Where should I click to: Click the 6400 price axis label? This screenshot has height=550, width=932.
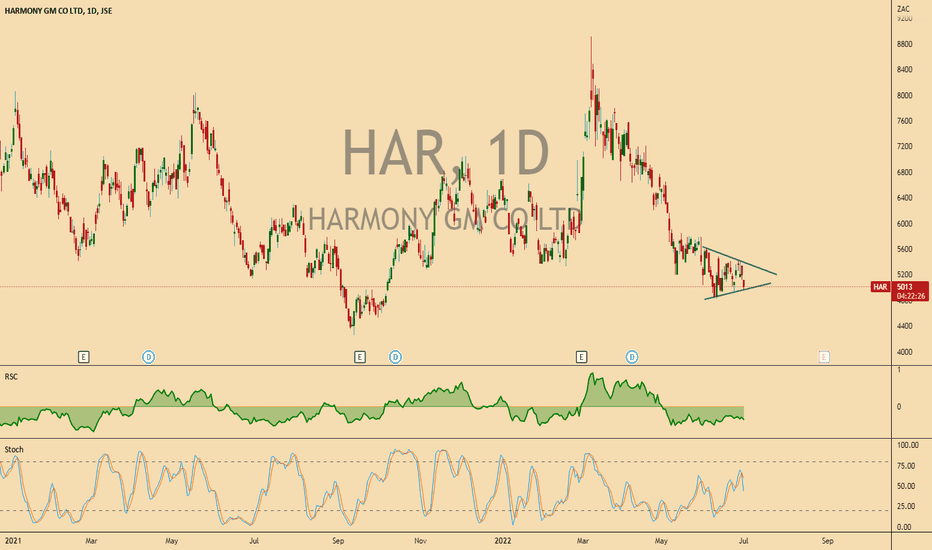point(905,198)
